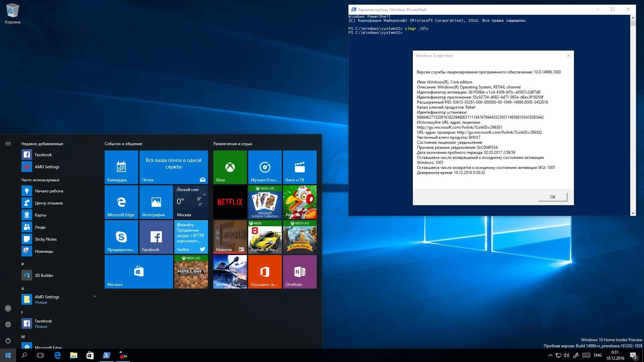Screen dimensions: 644x362
Task: Open the Twitter live tile
Action: [191, 237]
